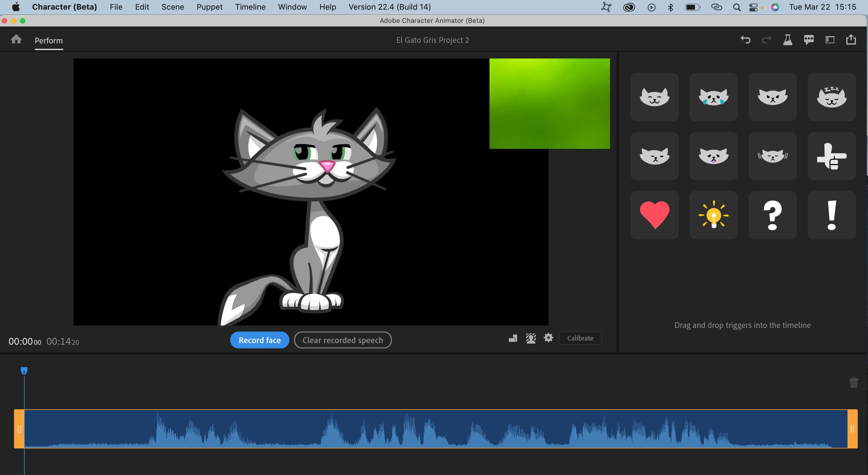This screenshot has height=475, width=868.
Task: Click the red heart trigger
Action: coord(654,215)
